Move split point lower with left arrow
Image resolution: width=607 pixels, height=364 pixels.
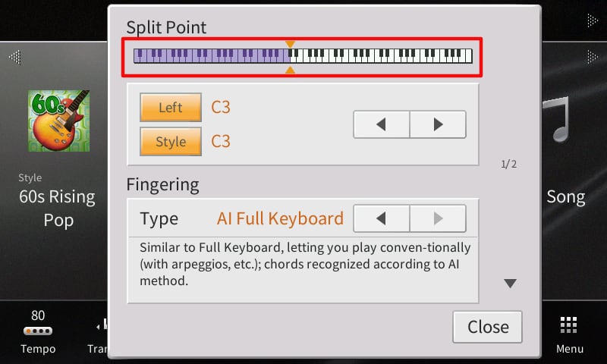pyautogui.click(x=382, y=124)
